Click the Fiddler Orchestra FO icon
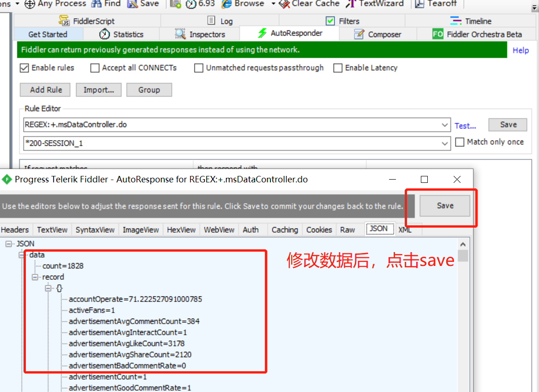The height and width of the screenshot is (392, 539). [x=437, y=34]
